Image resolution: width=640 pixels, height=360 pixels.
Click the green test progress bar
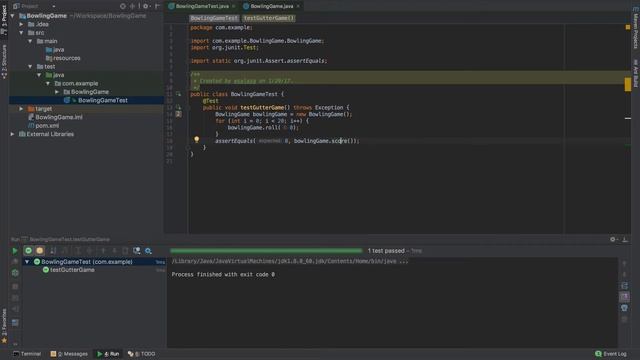tap(266, 251)
